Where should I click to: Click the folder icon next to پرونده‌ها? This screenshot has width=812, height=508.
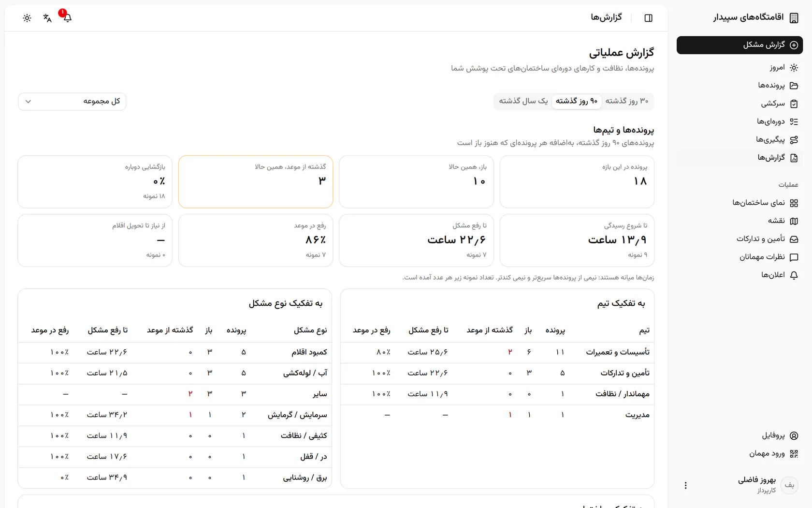[794, 86]
